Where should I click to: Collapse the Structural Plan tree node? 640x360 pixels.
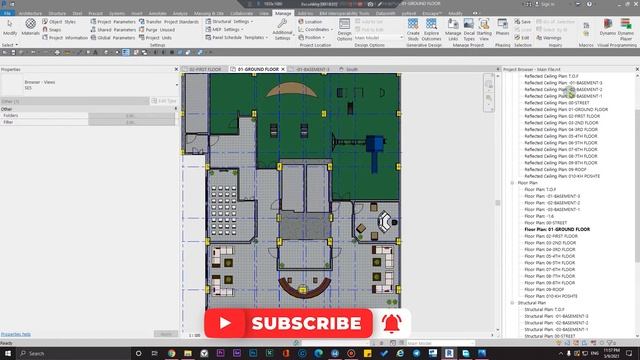[512, 303]
